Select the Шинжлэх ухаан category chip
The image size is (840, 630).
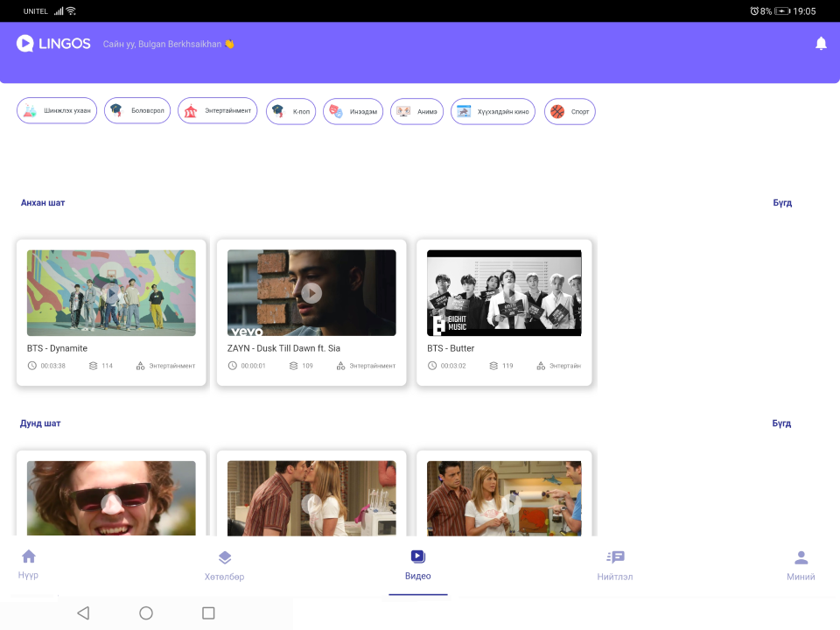click(x=57, y=110)
